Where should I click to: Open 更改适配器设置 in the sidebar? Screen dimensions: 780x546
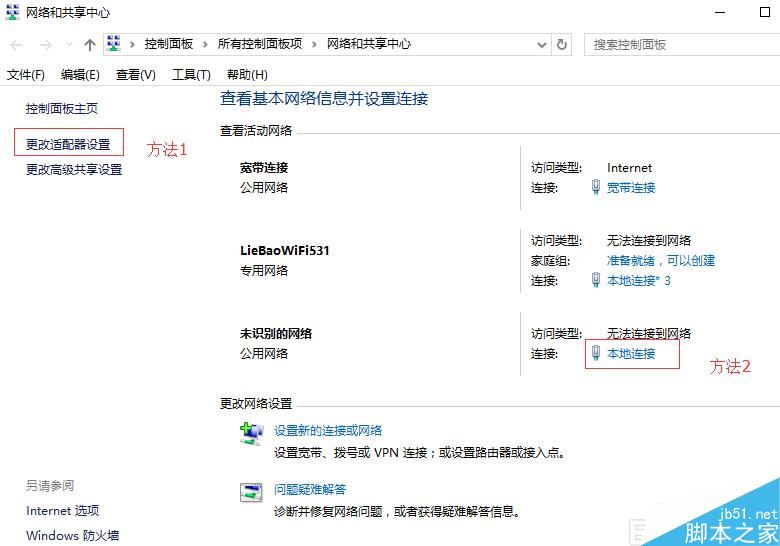point(68,144)
